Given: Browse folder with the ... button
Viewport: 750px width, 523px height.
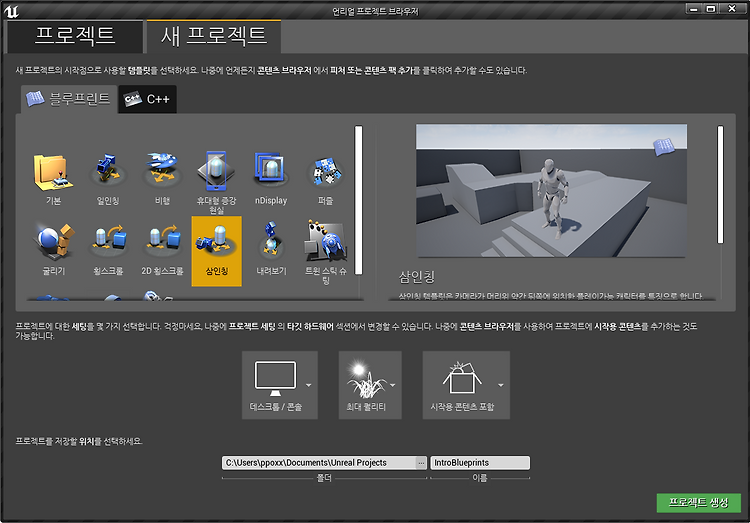Looking at the screenshot, I should 421,463.
